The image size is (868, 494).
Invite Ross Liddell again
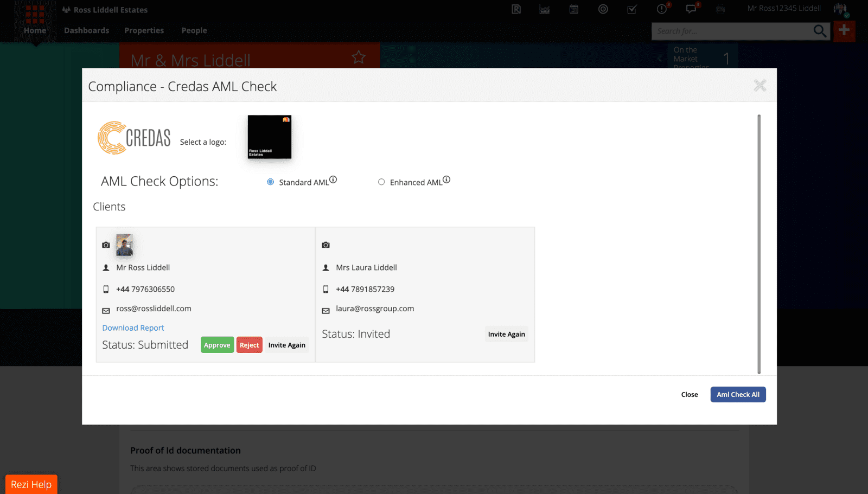(x=287, y=345)
